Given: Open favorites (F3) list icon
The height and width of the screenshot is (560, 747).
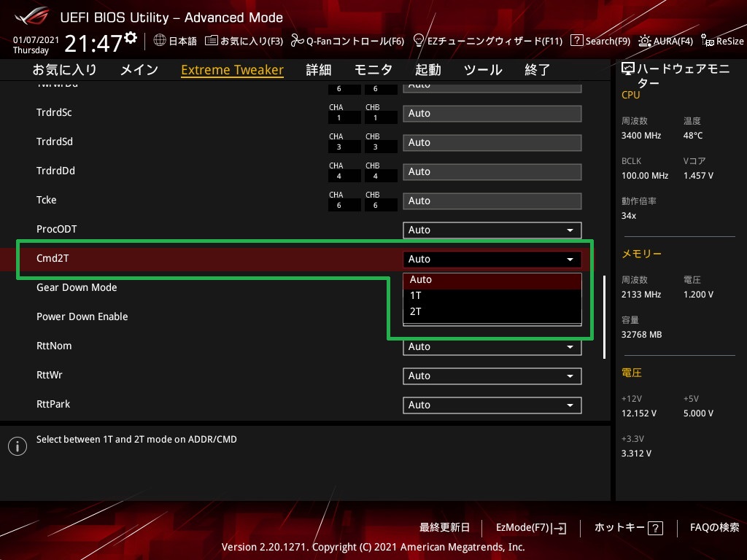Looking at the screenshot, I should click(x=211, y=41).
